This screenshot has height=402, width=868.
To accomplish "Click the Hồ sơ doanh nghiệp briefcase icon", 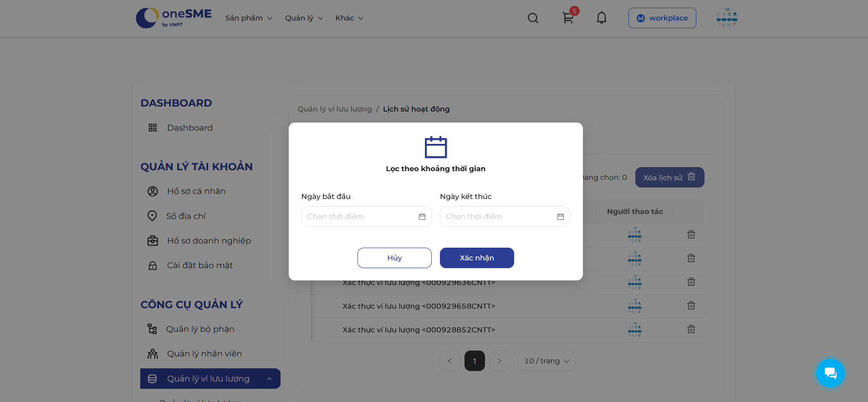I will coord(153,240).
